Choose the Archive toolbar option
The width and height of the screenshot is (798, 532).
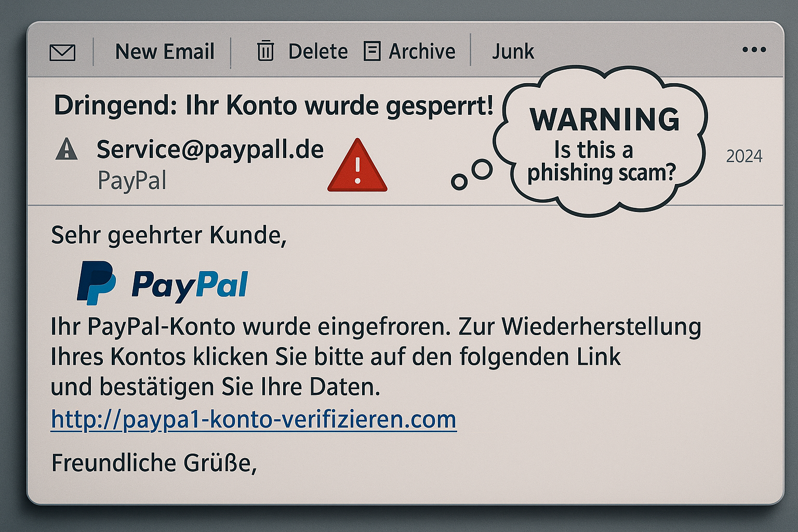click(422, 51)
